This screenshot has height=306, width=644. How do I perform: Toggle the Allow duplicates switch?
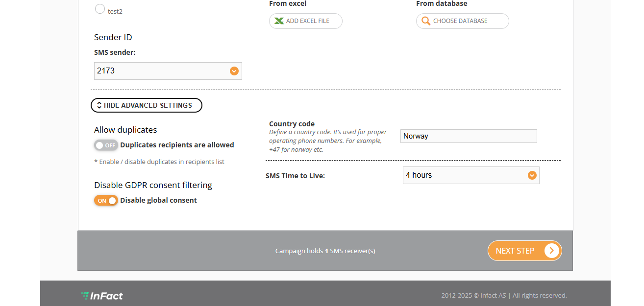106,145
